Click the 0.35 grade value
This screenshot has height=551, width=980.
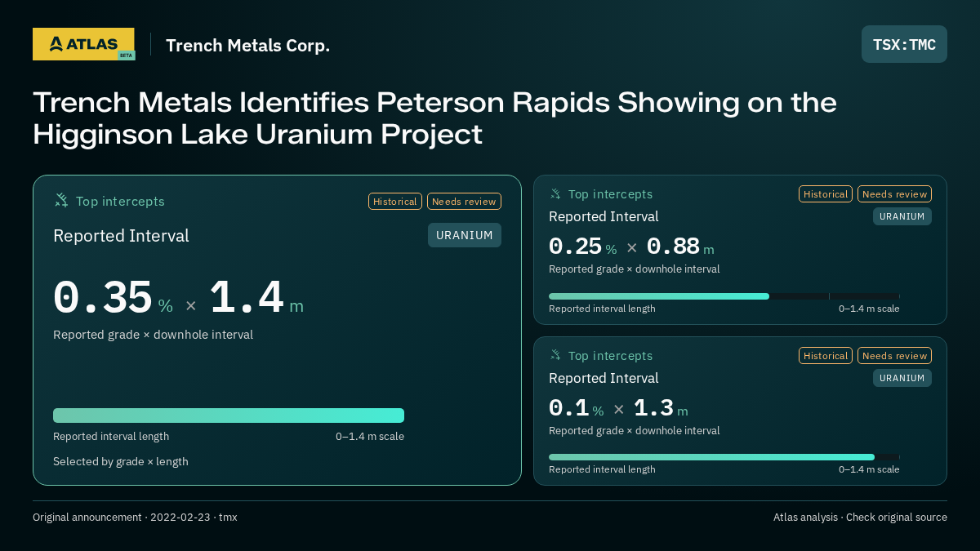click(103, 298)
